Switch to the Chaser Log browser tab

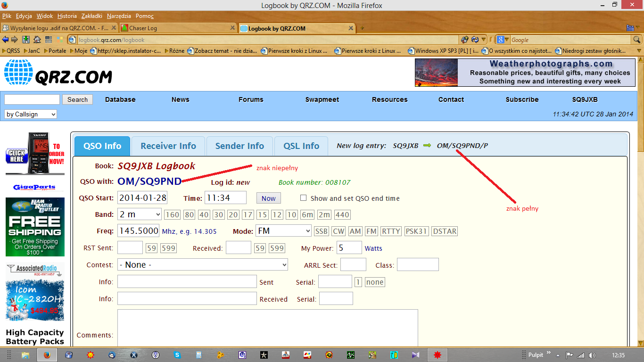pos(178,28)
